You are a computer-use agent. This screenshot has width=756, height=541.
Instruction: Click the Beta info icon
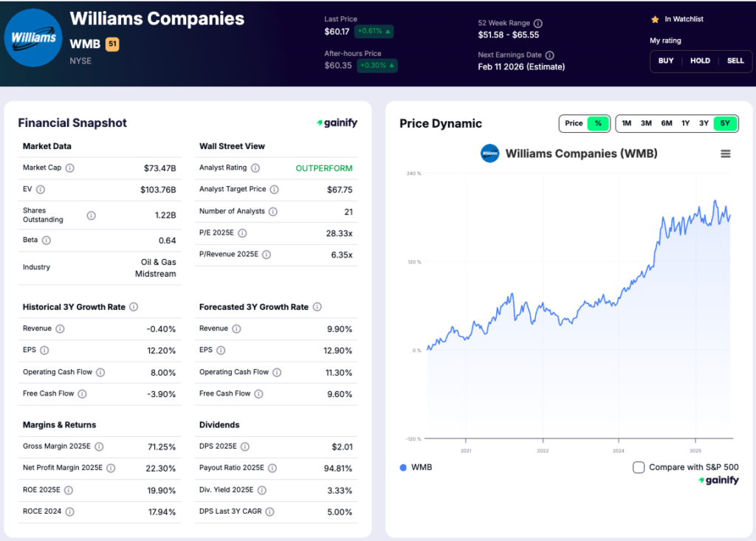(47, 240)
